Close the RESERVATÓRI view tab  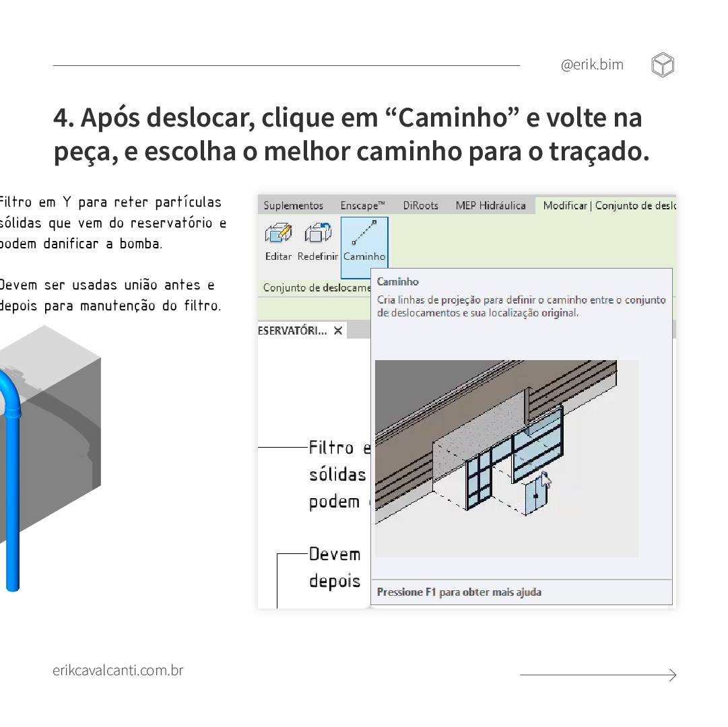[338, 331]
